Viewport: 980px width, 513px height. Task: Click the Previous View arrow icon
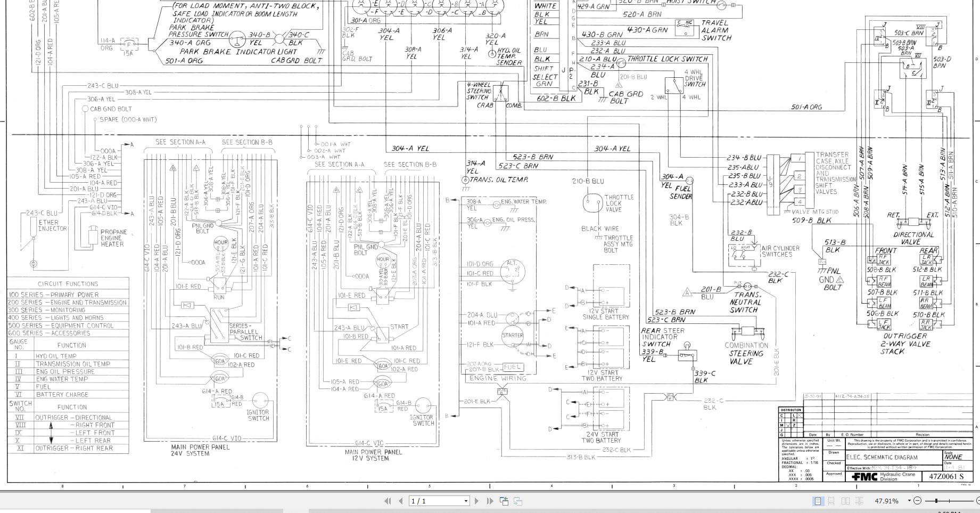(x=504, y=501)
